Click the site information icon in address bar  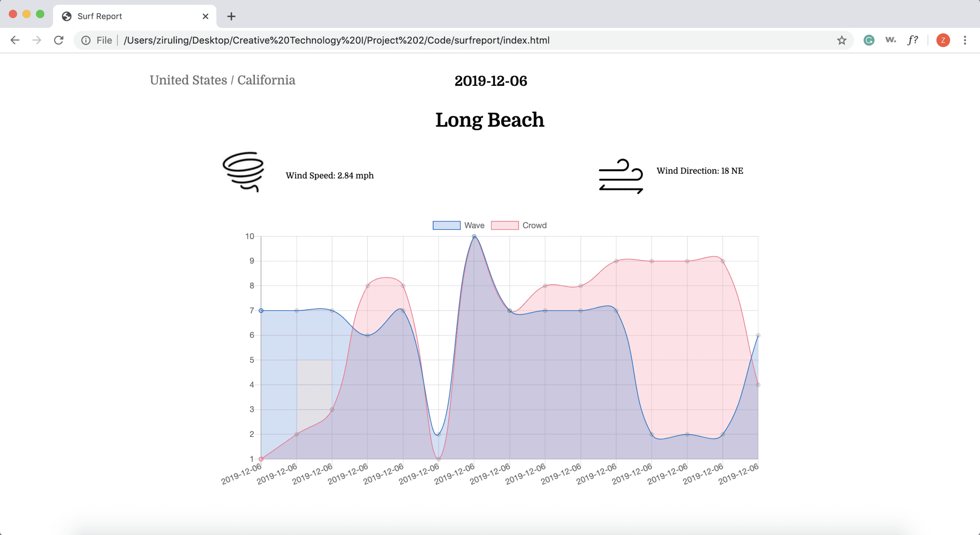(x=86, y=40)
